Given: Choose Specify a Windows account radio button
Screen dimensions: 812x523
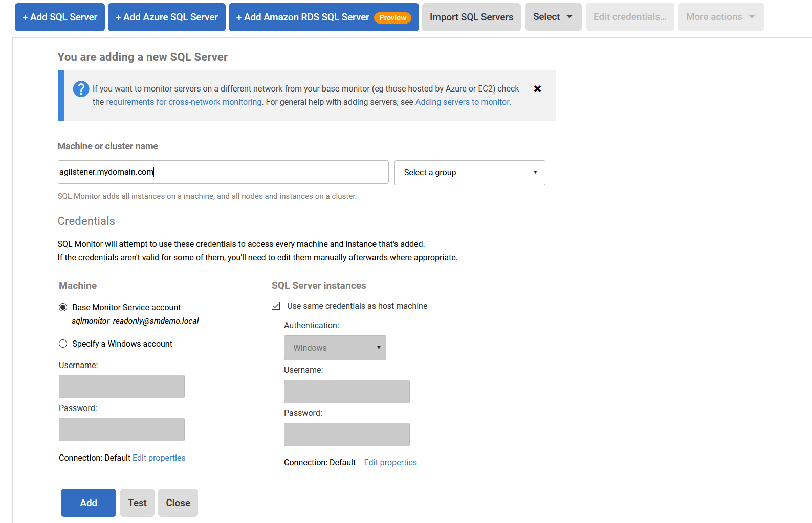Looking at the screenshot, I should (63, 344).
